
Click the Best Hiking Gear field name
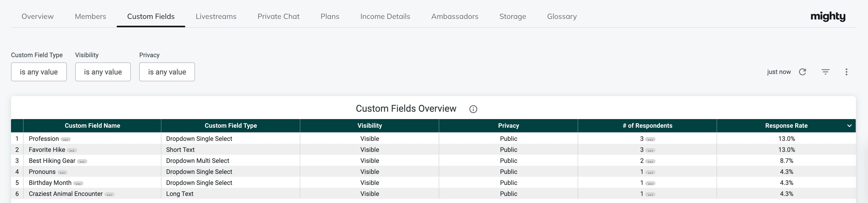click(x=52, y=161)
